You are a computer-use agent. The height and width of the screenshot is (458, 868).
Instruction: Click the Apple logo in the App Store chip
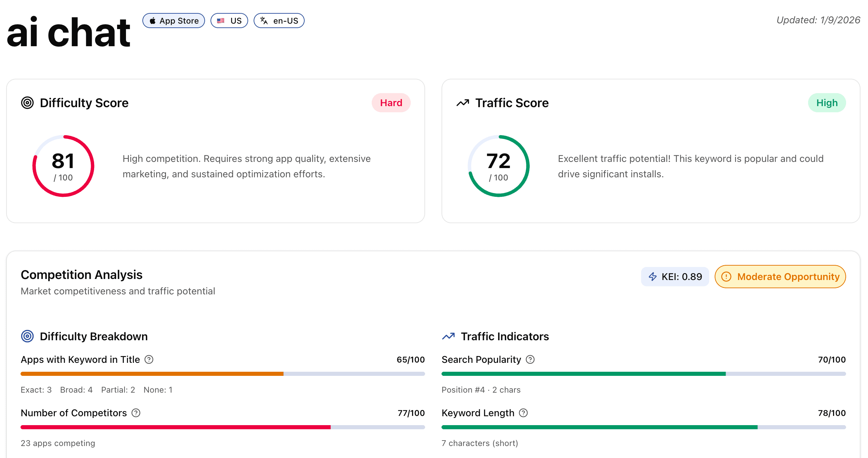[x=153, y=21]
